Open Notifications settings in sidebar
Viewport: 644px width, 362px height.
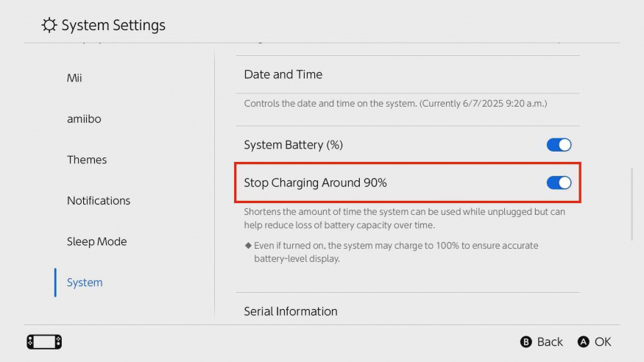[x=99, y=201]
